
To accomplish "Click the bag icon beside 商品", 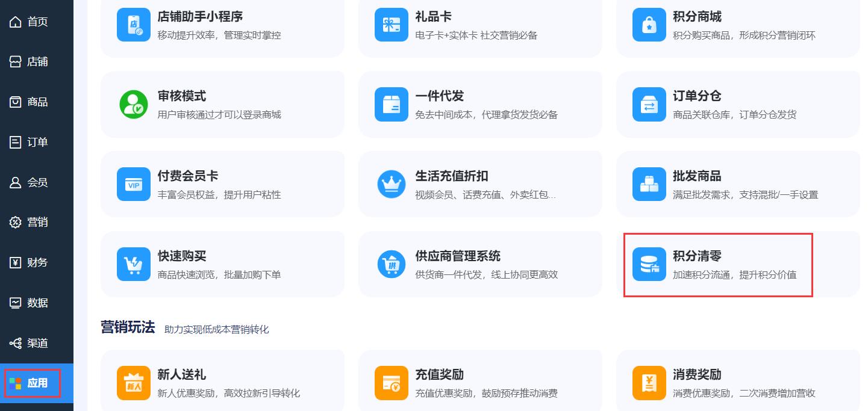I will 15,102.
